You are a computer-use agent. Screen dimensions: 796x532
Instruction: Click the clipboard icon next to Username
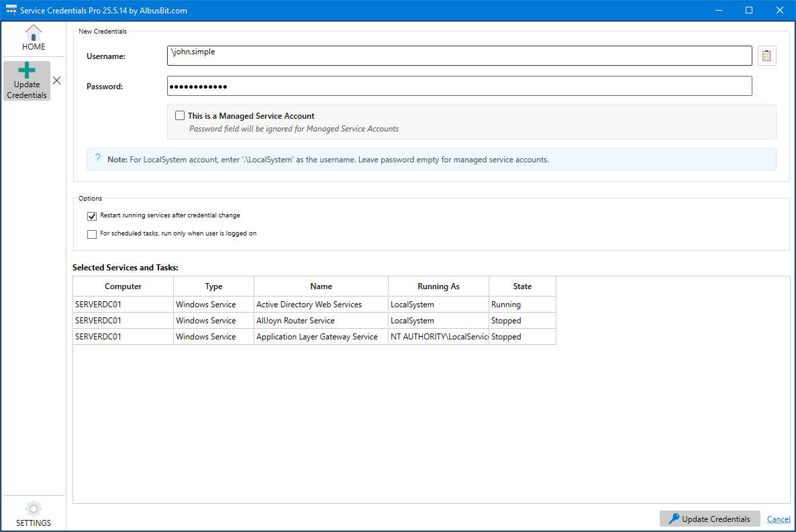click(x=766, y=56)
